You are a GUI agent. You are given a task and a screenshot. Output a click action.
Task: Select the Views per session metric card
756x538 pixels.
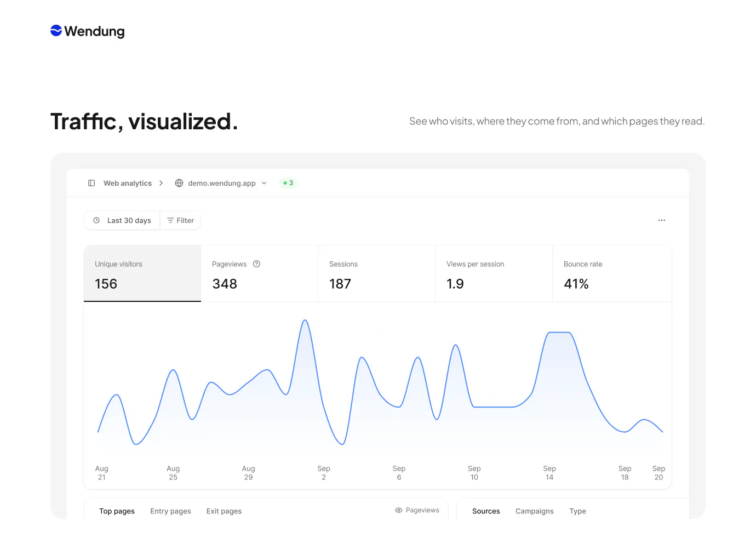coord(494,273)
